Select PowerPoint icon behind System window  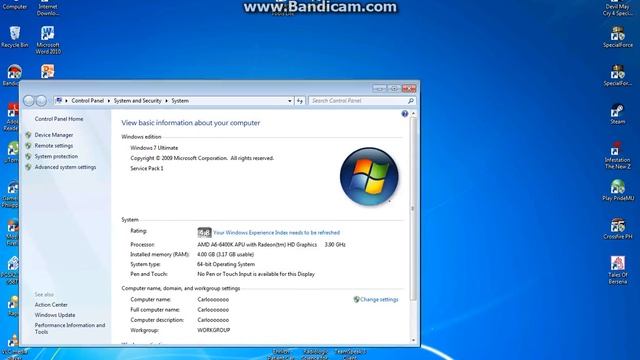coord(48,72)
